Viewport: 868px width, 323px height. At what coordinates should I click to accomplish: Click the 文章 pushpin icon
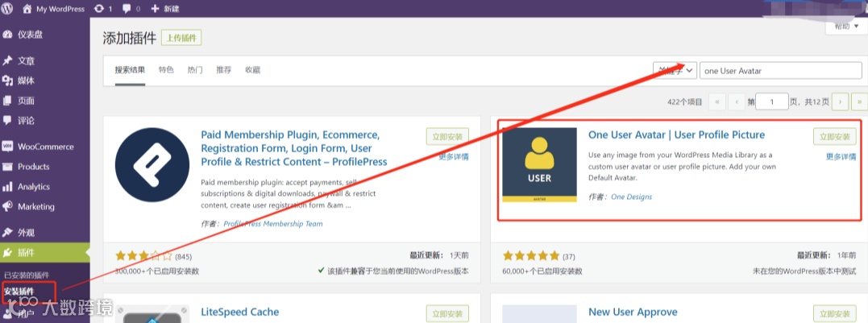pyautogui.click(x=7, y=61)
